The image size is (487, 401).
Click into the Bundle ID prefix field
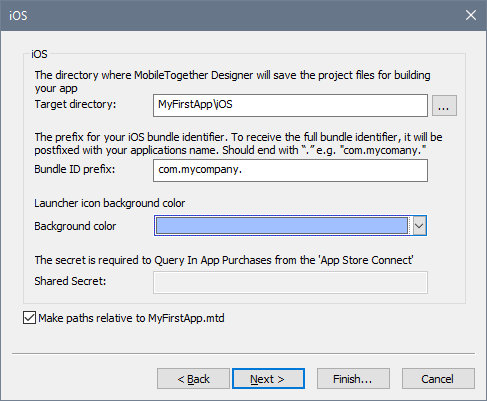coord(290,171)
